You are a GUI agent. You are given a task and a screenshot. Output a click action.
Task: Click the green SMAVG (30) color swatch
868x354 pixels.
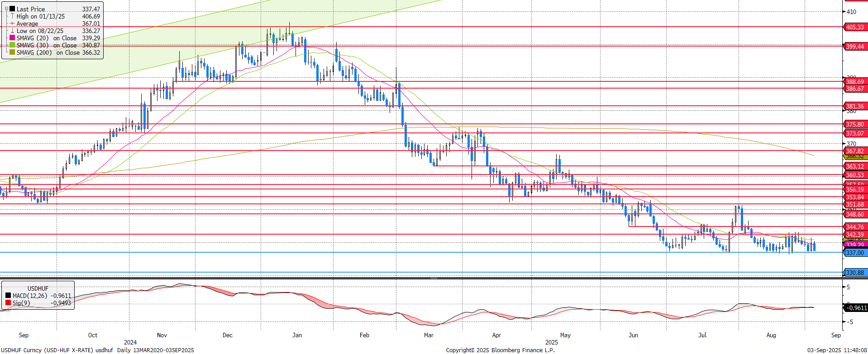coord(13,45)
